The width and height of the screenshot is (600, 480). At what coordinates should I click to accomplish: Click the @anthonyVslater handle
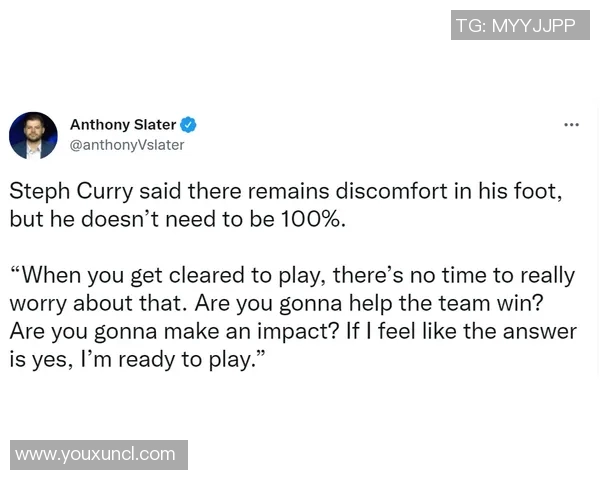(127, 145)
